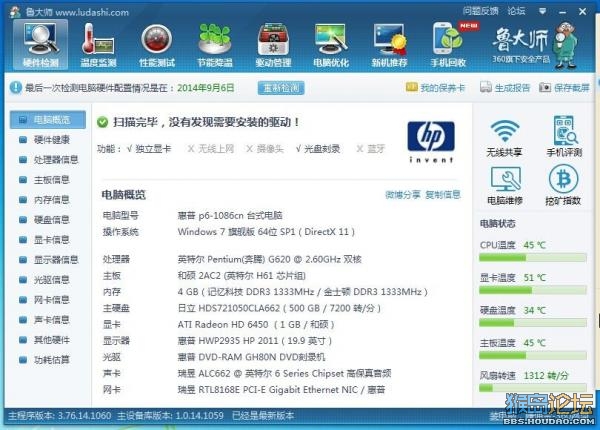Open 论坛 forum link
Viewport: 600px width, 430px height.
pos(516,11)
